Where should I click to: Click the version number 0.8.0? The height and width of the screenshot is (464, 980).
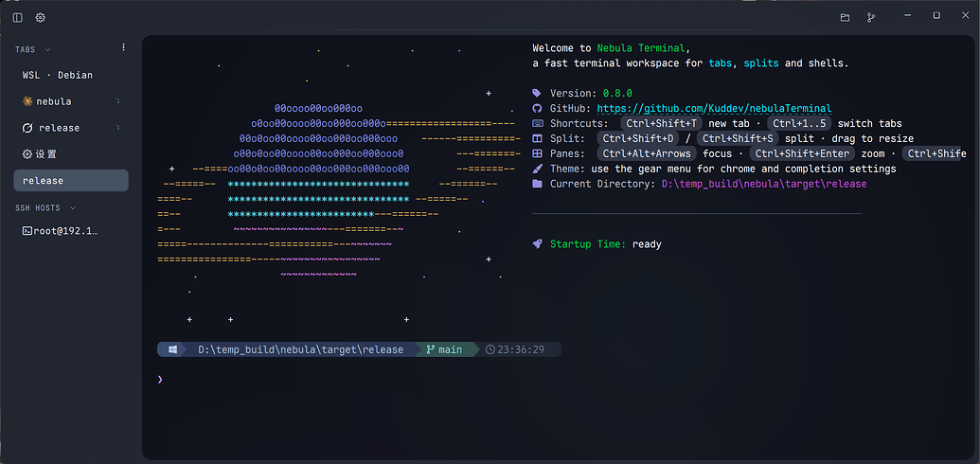click(x=617, y=93)
